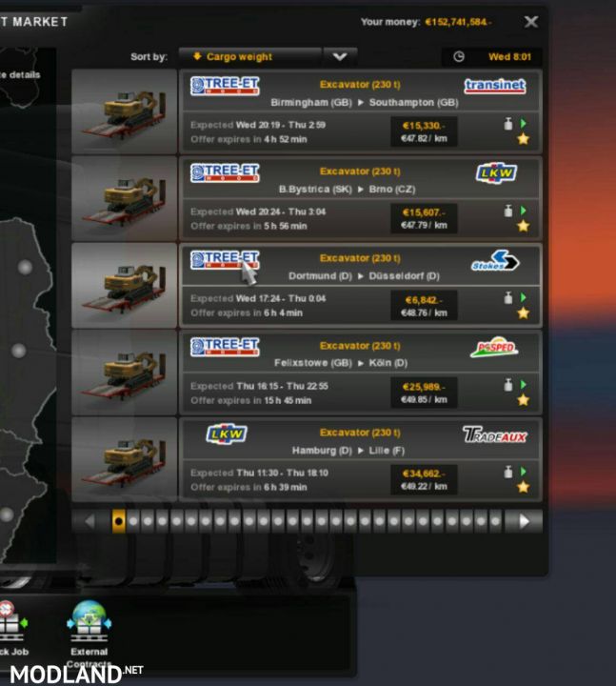
Task: Click the Tree-ET logo in the B.Bystrica job
Action: 225,172
